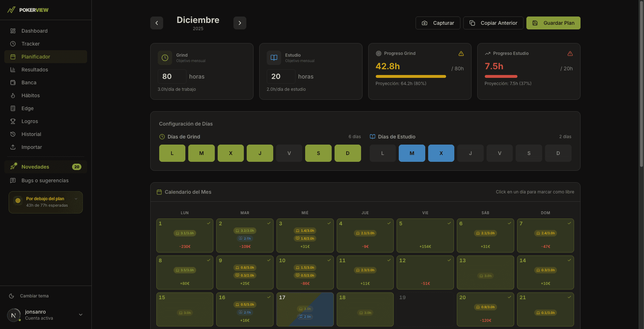Toggle dark theme with Cambiar tema
Screen dimensions: 644x329
click(x=34, y=296)
